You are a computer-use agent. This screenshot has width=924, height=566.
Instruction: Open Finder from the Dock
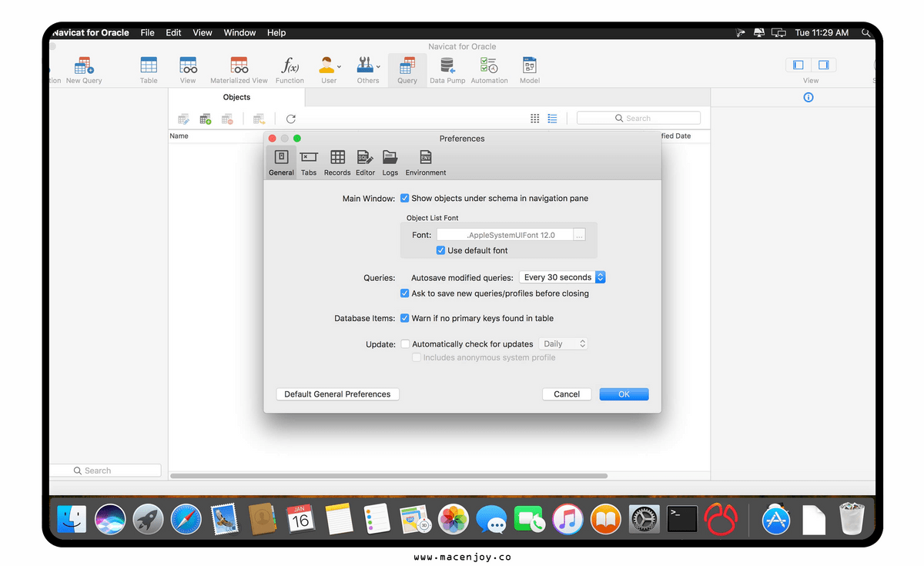72,520
